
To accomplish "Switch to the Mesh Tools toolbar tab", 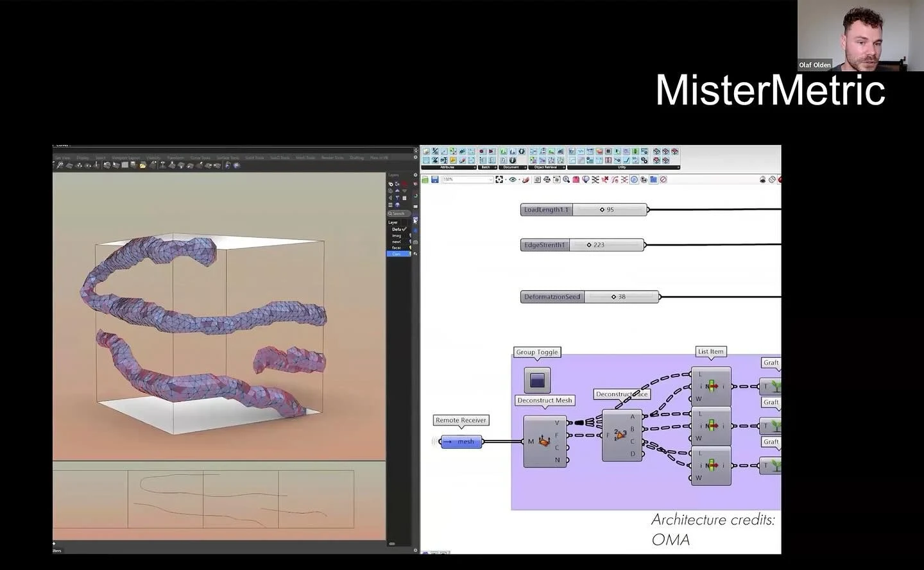I will point(305,157).
